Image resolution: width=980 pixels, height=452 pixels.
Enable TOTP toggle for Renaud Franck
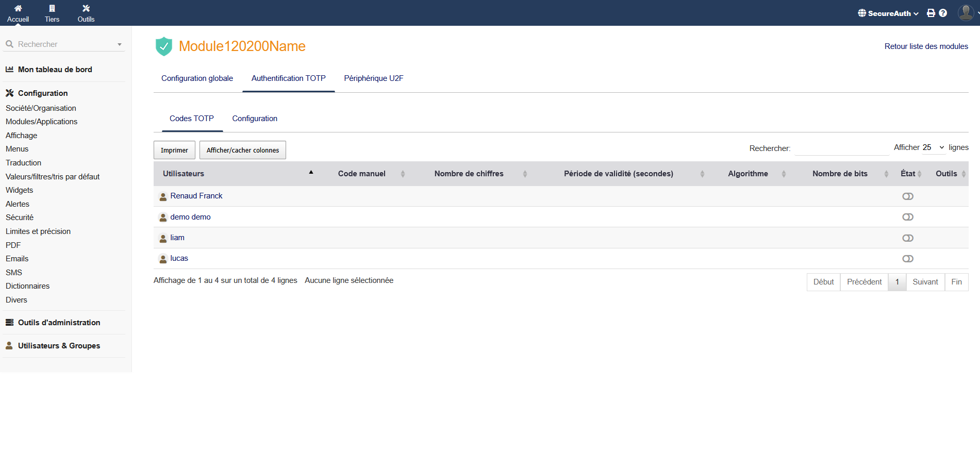click(907, 196)
